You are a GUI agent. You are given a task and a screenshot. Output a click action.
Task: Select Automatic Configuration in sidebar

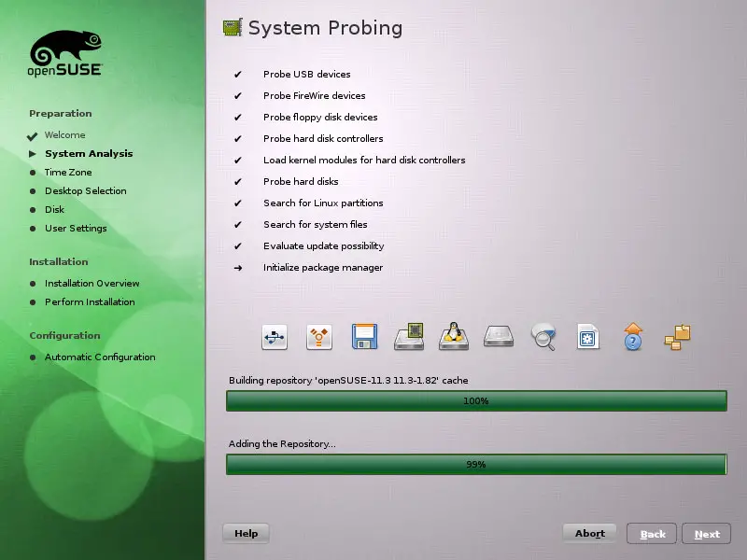coord(100,357)
